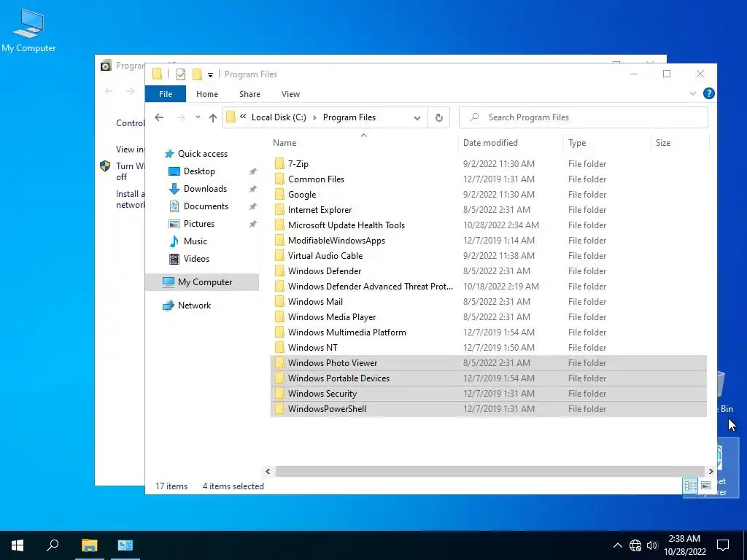
Task: Click File Explorer icon on taskbar
Action: pos(89,545)
